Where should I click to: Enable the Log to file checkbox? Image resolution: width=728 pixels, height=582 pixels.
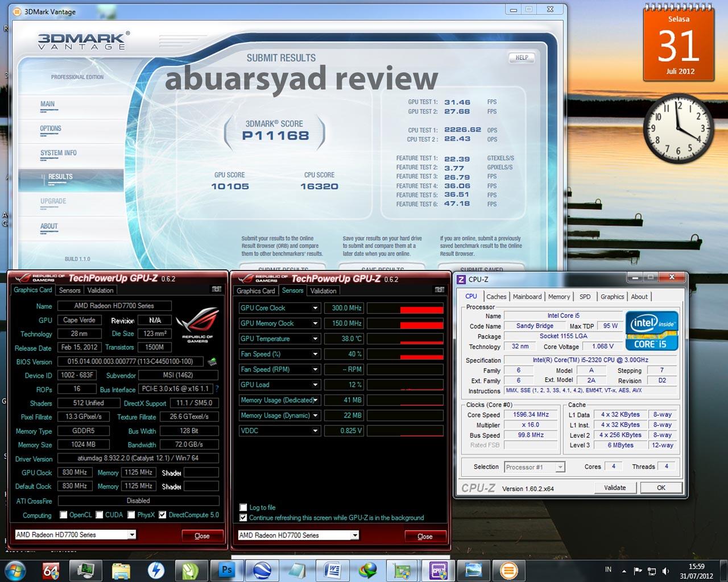pyautogui.click(x=243, y=508)
